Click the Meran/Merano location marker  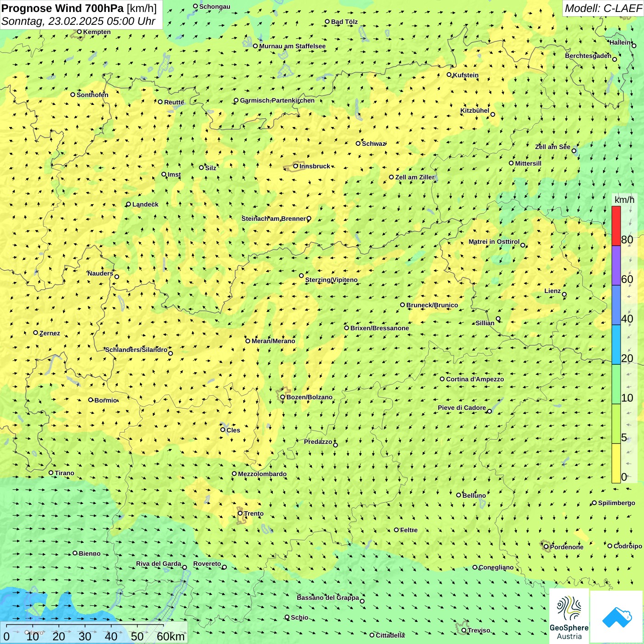(247, 341)
